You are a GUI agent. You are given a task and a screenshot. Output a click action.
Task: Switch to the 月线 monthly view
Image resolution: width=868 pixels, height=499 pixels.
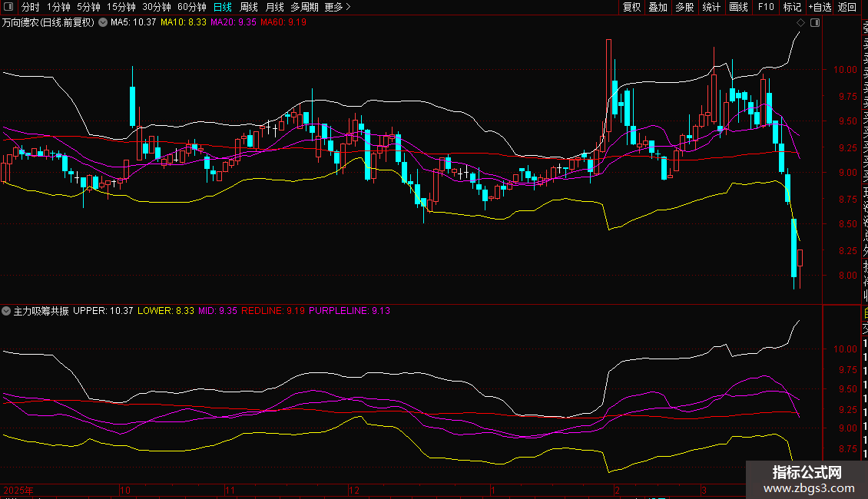pyautogui.click(x=274, y=7)
